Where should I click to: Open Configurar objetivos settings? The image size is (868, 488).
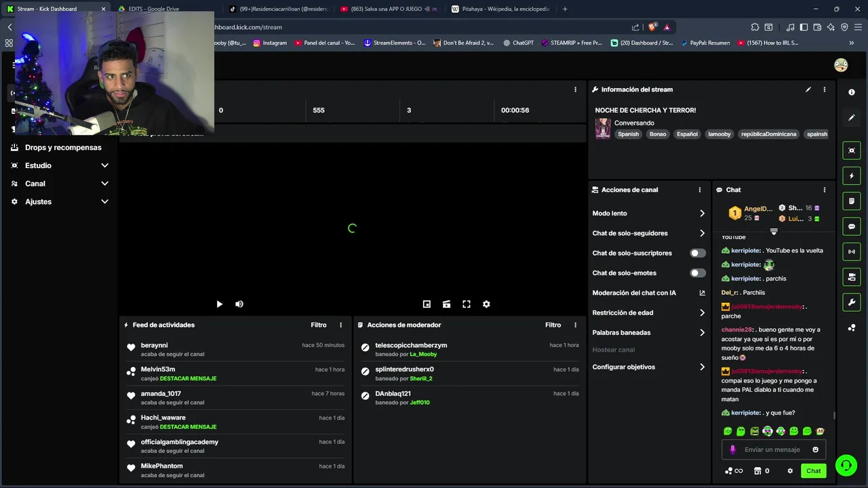coord(648,367)
